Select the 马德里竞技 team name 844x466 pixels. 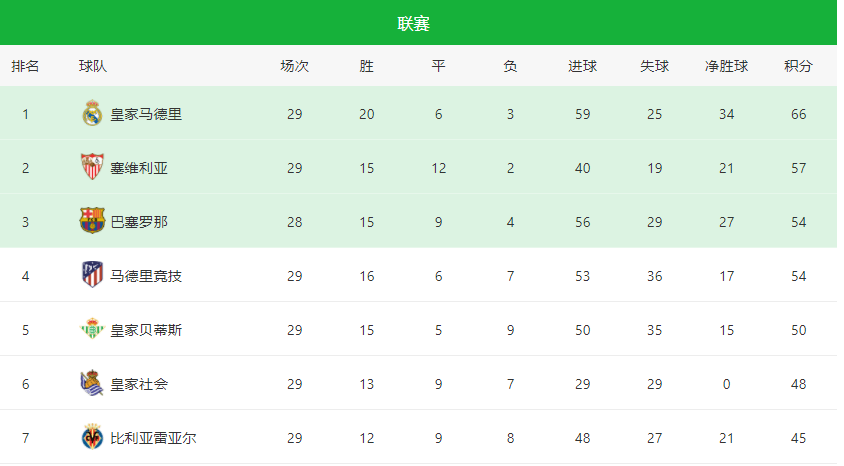[x=146, y=276]
